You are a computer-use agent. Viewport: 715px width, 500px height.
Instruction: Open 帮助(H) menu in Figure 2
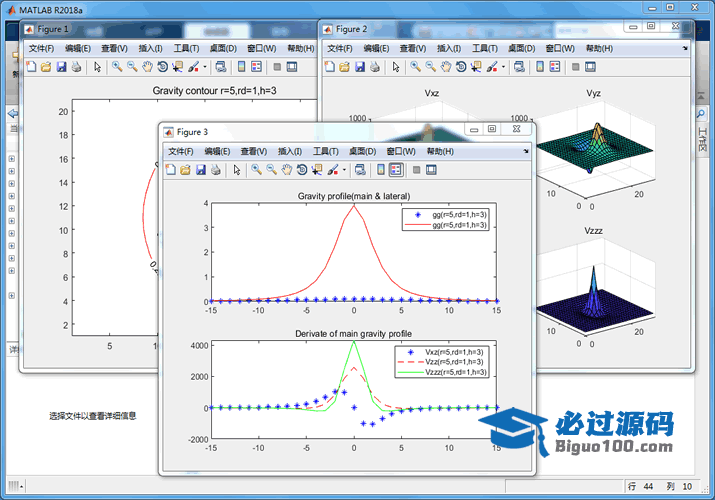[x=599, y=48]
